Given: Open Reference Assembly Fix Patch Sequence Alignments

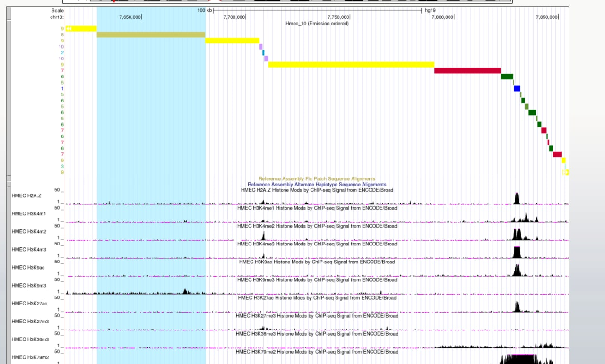Looking at the screenshot, I should pos(317,179).
